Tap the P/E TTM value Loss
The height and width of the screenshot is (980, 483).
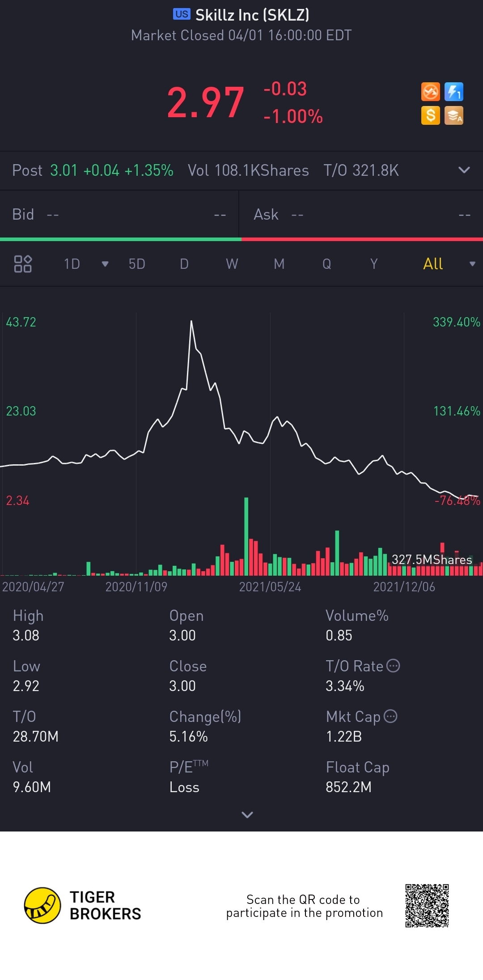tap(184, 787)
